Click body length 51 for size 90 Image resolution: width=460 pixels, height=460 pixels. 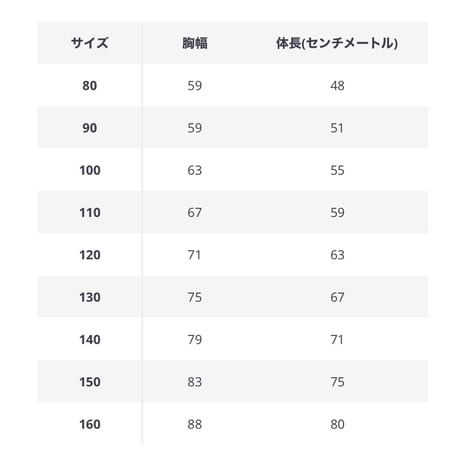[x=337, y=128]
